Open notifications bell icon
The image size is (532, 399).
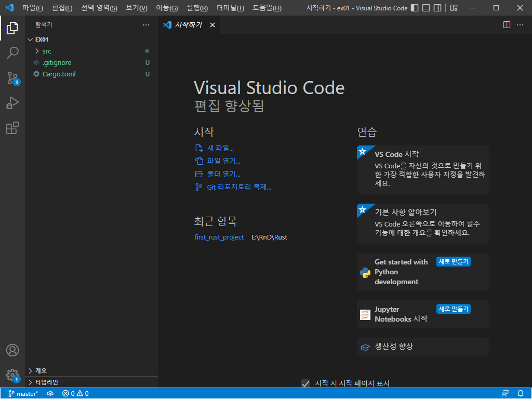point(521,394)
